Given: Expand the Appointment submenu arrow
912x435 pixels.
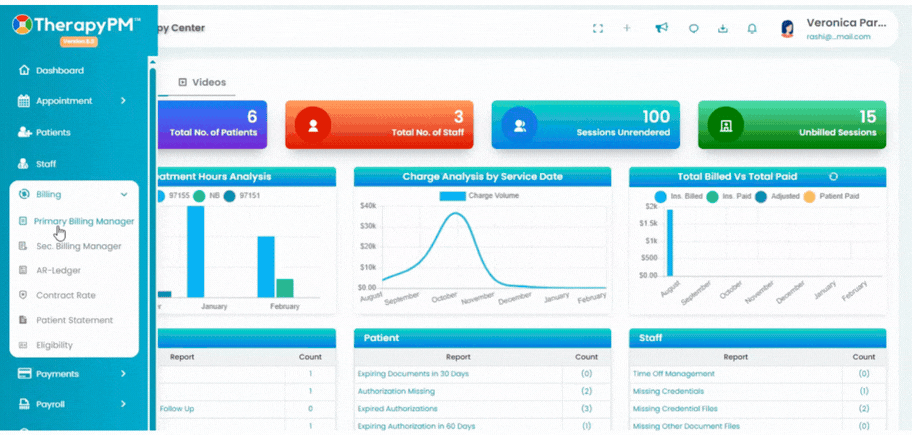Looking at the screenshot, I should [x=123, y=101].
